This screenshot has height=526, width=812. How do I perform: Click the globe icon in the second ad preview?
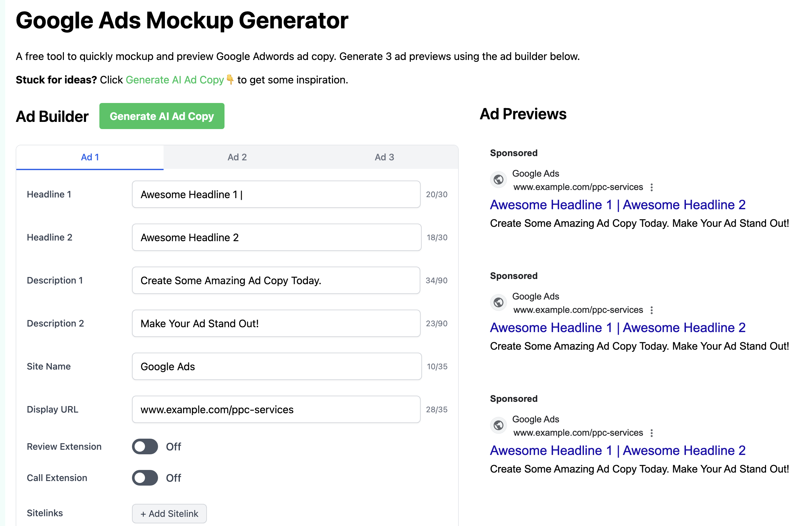[499, 302]
